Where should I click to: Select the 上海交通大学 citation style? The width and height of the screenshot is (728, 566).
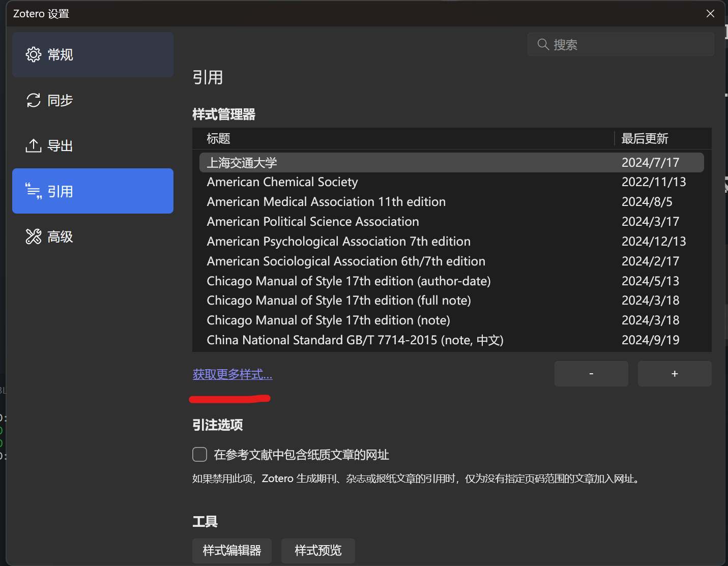(242, 163)
